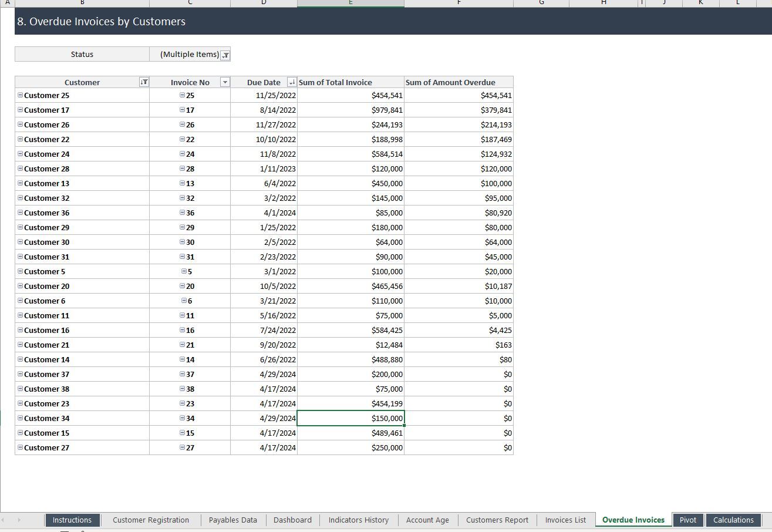772x532 pixels.
Task: Open the Due Date sort dropdown
Action: [292, 82]
